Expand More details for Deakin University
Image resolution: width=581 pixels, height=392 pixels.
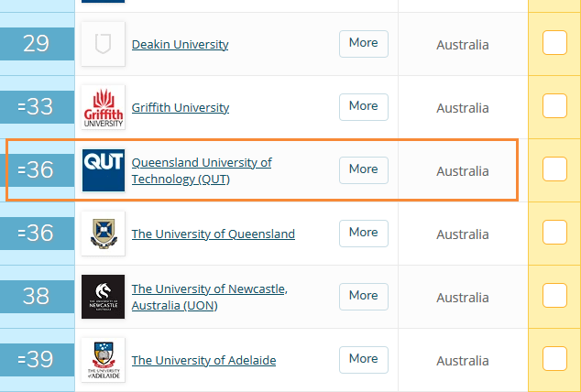click(x=363, y=43)
